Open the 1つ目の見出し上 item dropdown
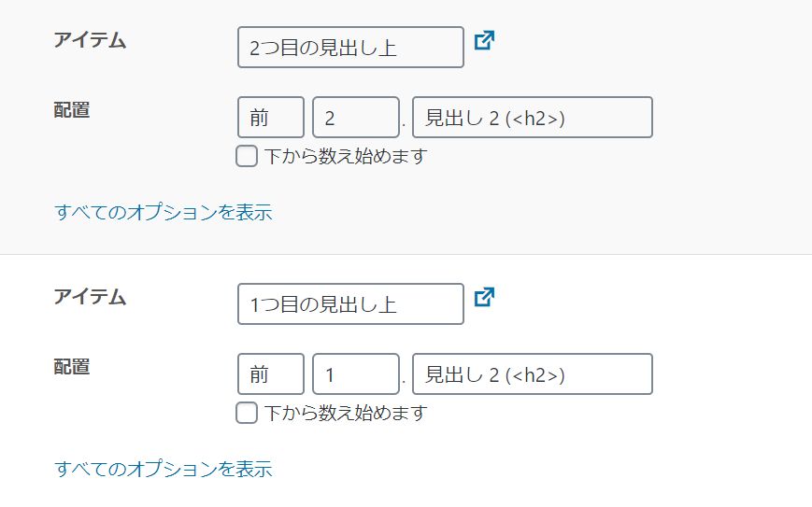 [350, 303]
